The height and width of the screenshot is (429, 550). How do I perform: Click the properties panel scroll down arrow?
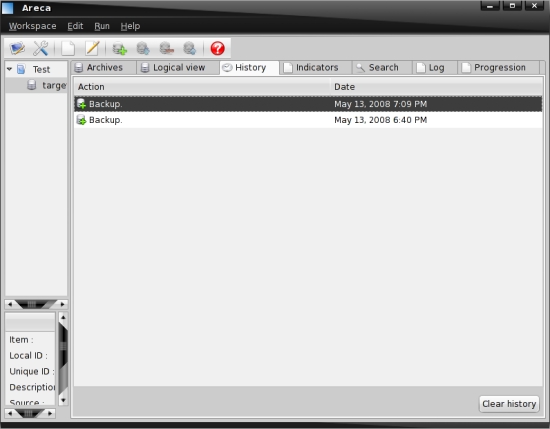63,400
